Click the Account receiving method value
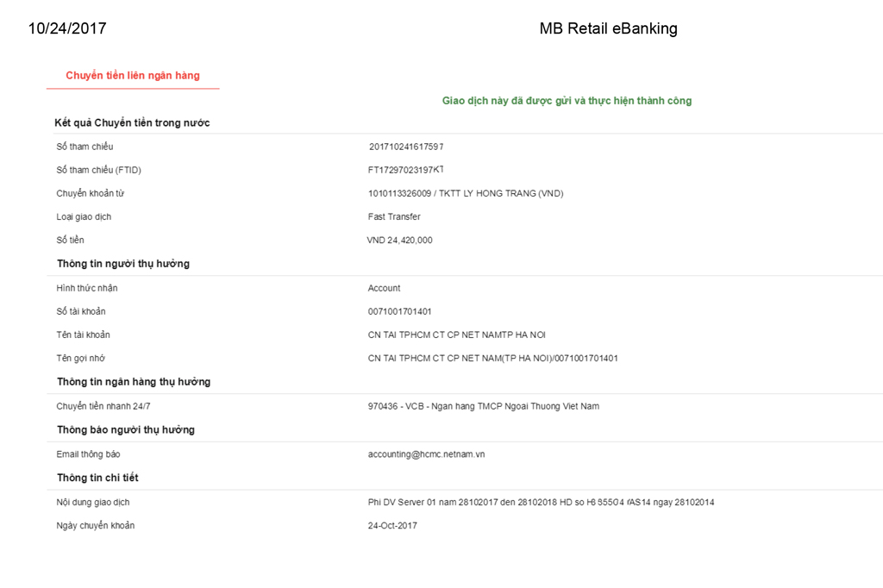This screenshot has height=588, width=883. coord(384,288)
